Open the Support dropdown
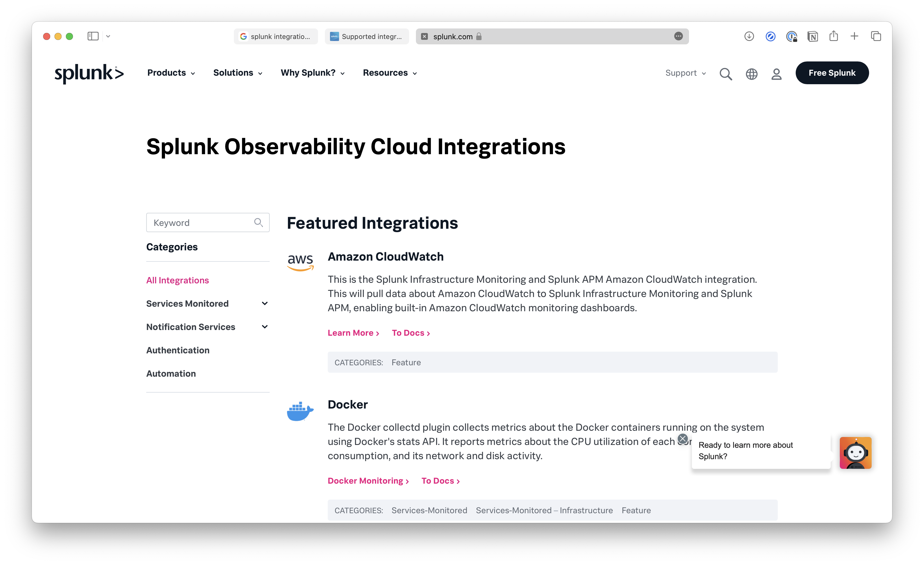This screenshot has width=924, height=565. pos(686,73)
